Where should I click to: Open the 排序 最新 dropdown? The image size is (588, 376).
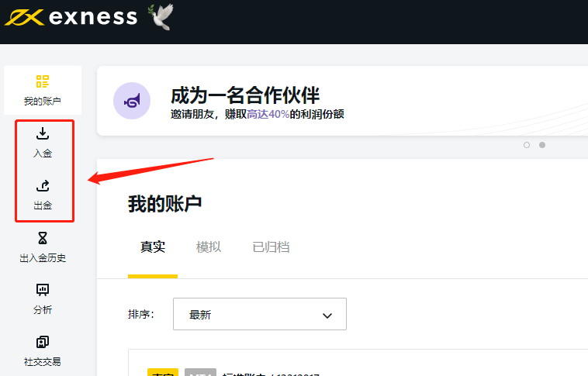(x=260, y=314)
